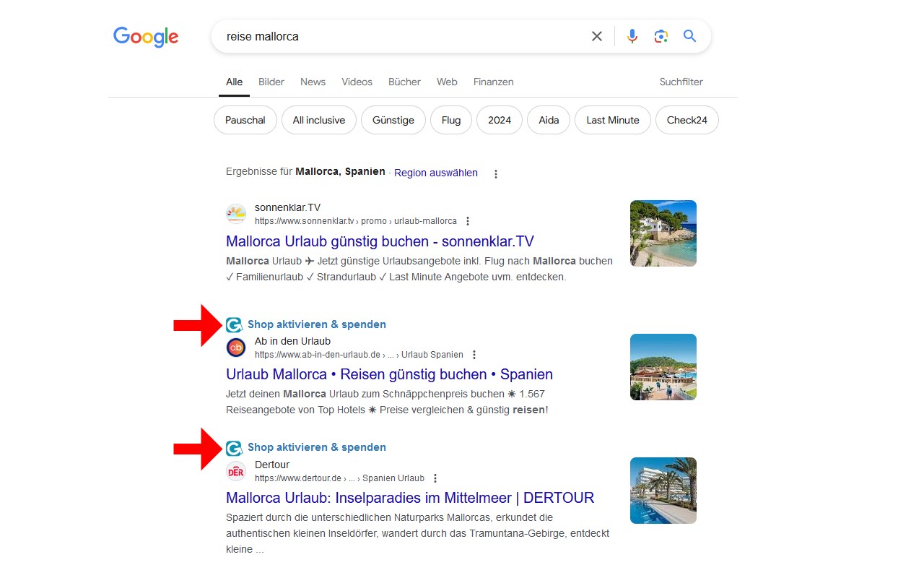Click the blue magnifier search icon
Image resolution: width=924 pixels, height=578 pixels.
[x=690, y=36]
